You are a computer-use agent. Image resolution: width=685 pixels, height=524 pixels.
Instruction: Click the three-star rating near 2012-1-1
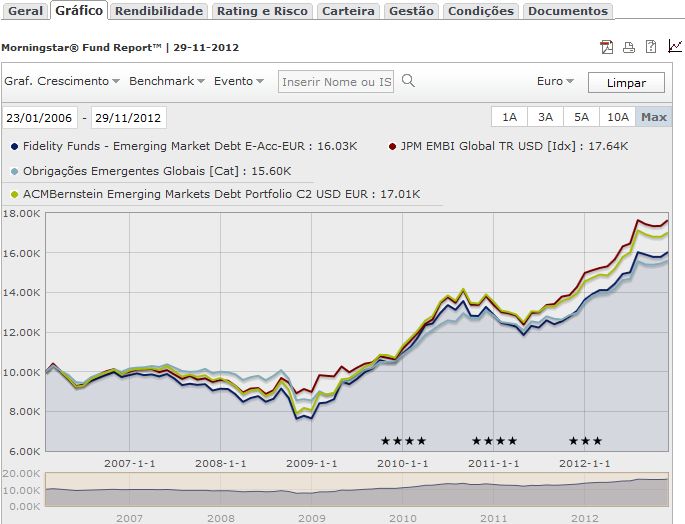click(x=585, y=441)
